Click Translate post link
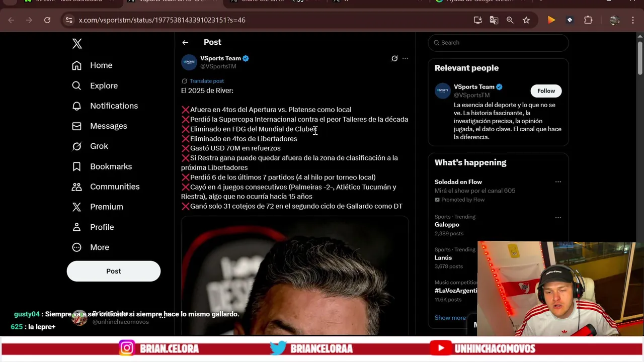The image size is (644, 362). click(206, 81)
